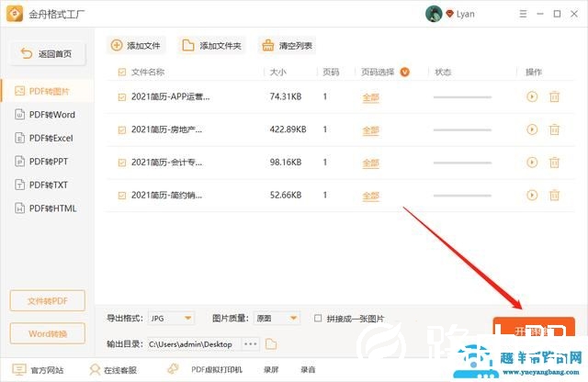588x382 pixels.
Task: Start conversion for 2021简历-简约销 row
Action: click(532, 195)
